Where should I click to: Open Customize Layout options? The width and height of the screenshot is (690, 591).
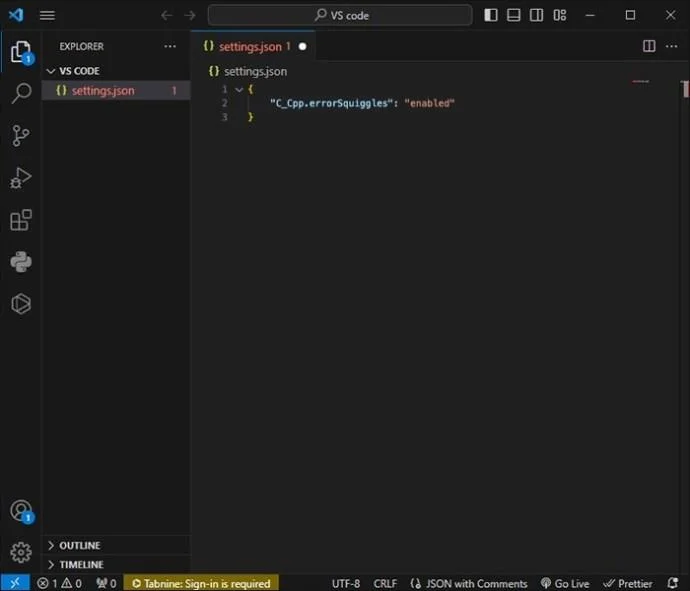560,15
